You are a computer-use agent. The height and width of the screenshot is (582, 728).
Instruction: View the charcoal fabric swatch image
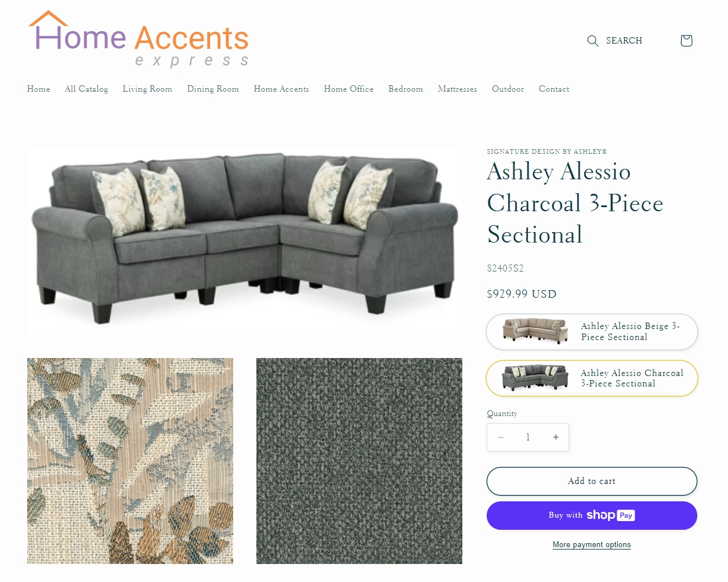click(359, 461)
